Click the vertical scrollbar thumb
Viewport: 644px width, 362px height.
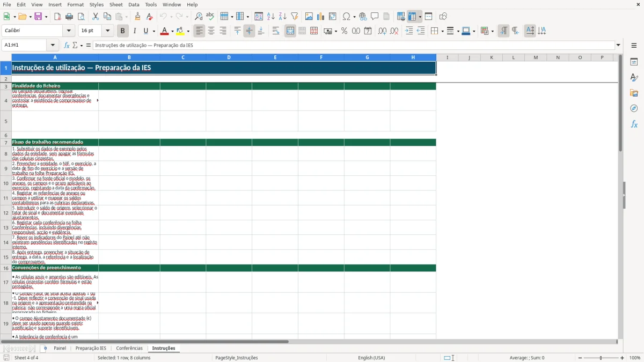(x=621, y=103)
